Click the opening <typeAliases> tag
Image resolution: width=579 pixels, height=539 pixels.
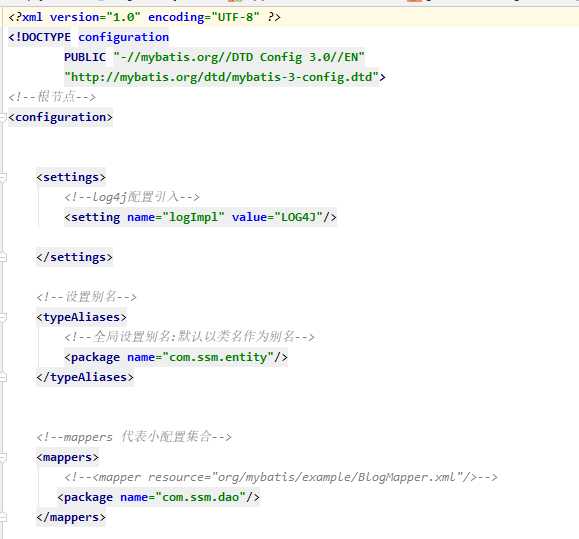point(81,317)
